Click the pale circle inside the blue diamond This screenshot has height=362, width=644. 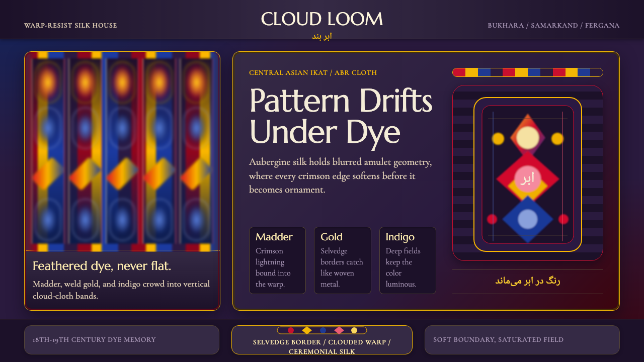[528, 219]
